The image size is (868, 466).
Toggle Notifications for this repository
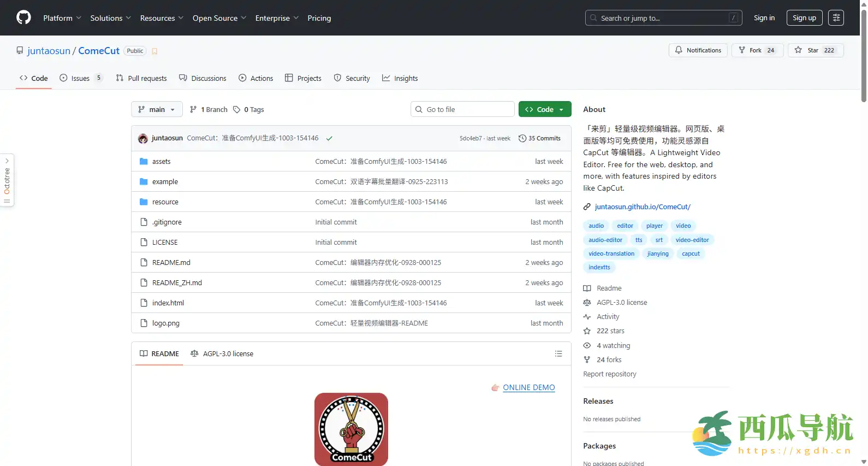click(x=698, y=50)
